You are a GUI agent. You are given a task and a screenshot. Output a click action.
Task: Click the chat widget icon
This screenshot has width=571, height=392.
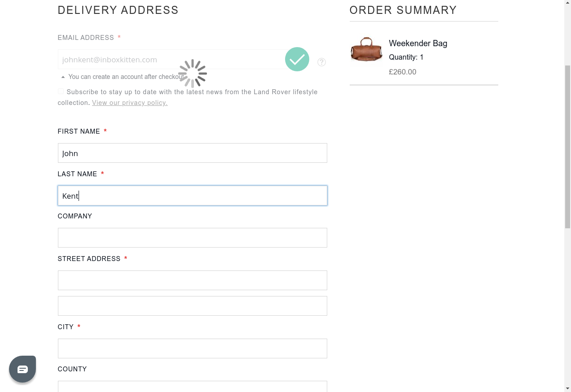click(22, 369)
